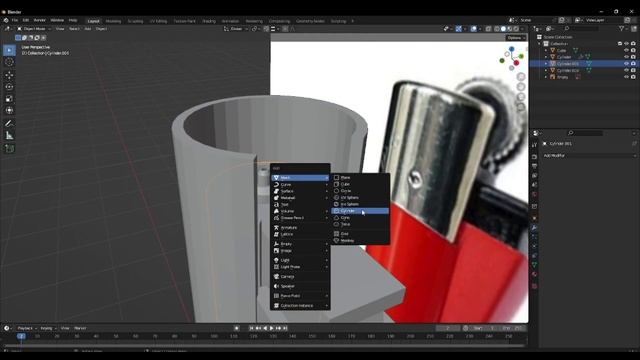The width and height of the screenshot is (640, 360).
Task: Toggle viewport visibility of Cube in outliner
Action: (627, 50)
